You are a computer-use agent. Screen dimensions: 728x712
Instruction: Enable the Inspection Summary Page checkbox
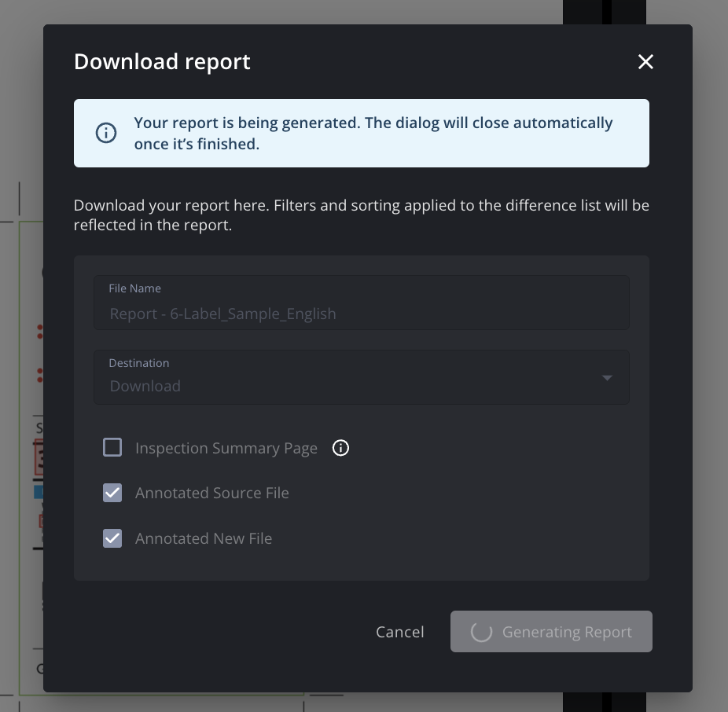pyautogui.click(x=112, y=447)
